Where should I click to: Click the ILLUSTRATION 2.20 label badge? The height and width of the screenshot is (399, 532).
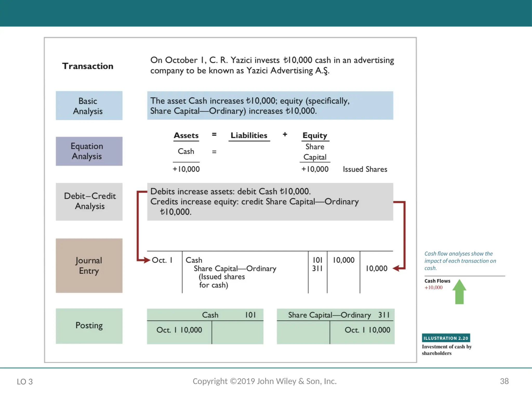pos(446,338)
